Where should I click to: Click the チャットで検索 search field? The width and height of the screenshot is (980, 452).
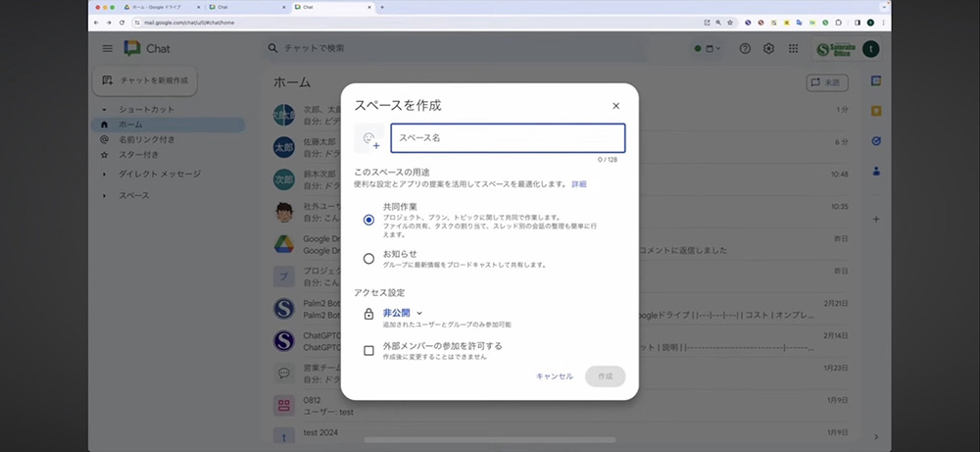(451, 48)
